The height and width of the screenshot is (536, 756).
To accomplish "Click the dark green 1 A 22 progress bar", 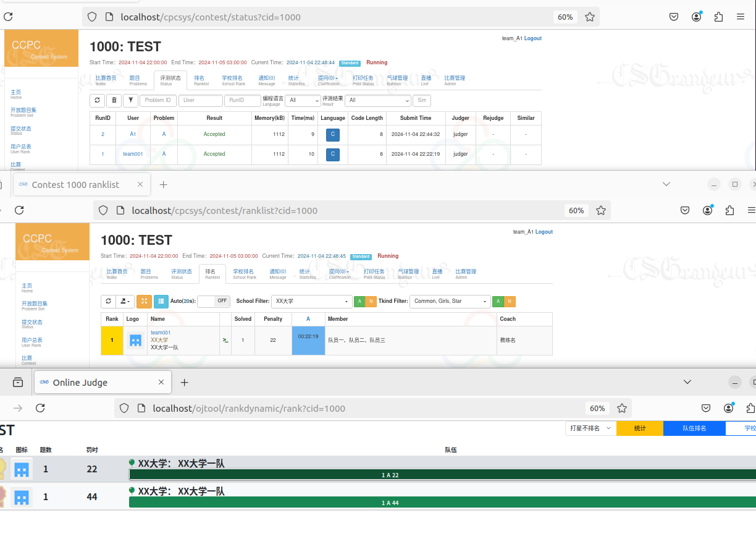I will tap(442, 475).
